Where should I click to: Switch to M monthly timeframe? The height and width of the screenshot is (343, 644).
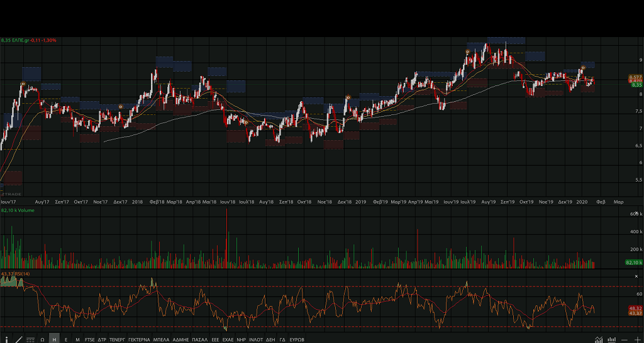click(77, 339)
